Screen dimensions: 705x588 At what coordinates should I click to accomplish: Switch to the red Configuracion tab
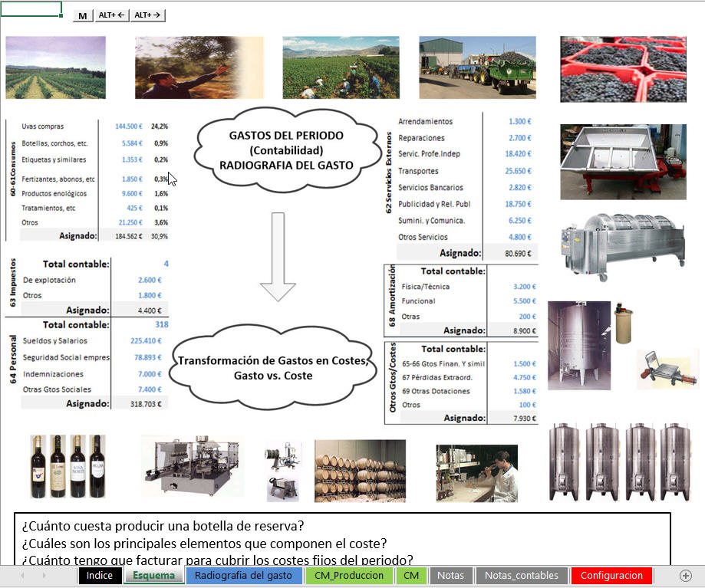click(x=611, y=576)
